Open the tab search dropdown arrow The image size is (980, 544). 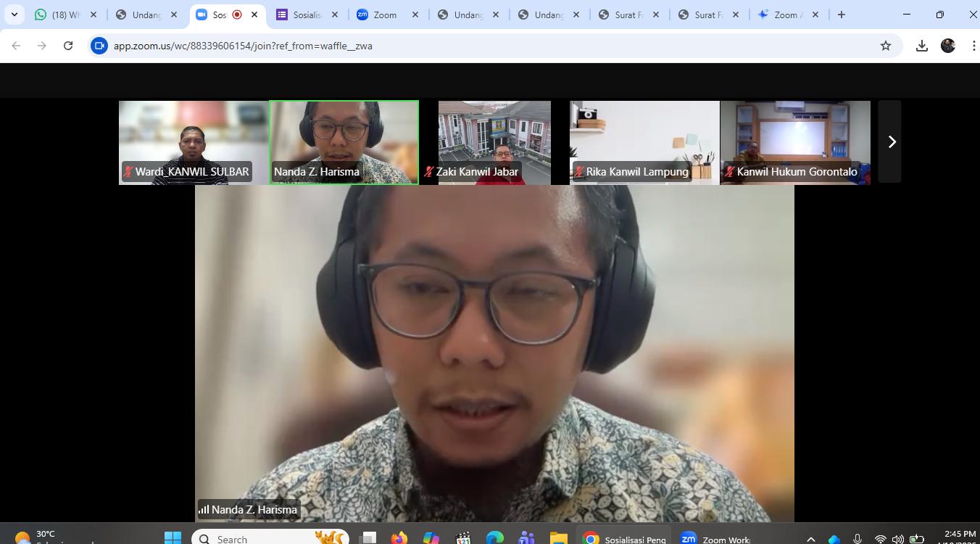pyautogui.click(x=14, y=15)
